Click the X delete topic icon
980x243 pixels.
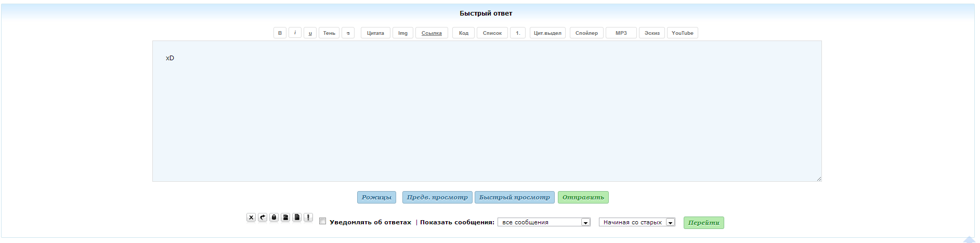251,218
